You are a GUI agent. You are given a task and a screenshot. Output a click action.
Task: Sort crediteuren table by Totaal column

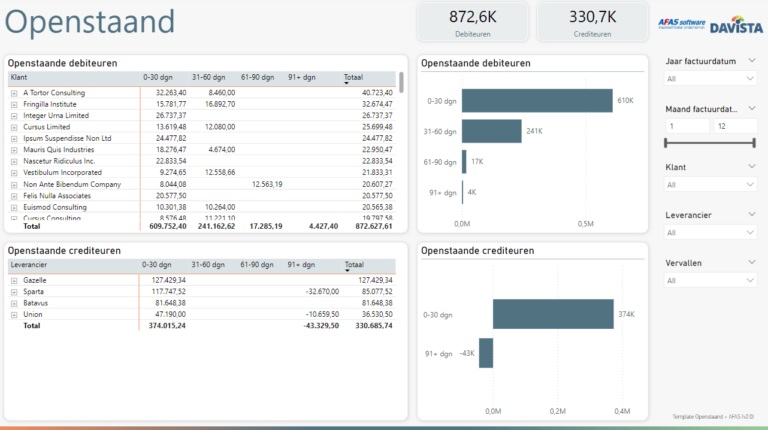pyautogui.click(x=354, y=265)
